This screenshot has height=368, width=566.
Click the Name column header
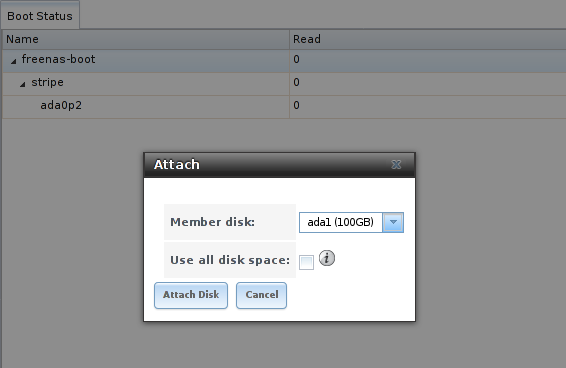(x=146, y=39)
